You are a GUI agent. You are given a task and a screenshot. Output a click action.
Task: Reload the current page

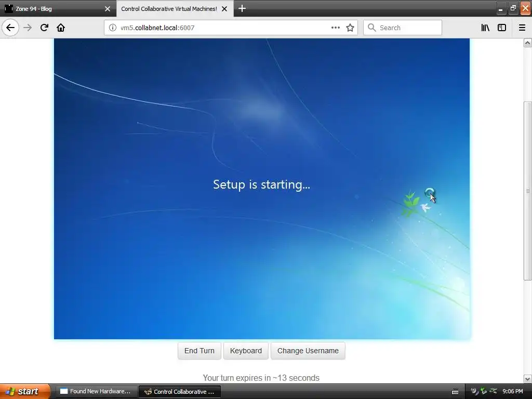(44, 28)
